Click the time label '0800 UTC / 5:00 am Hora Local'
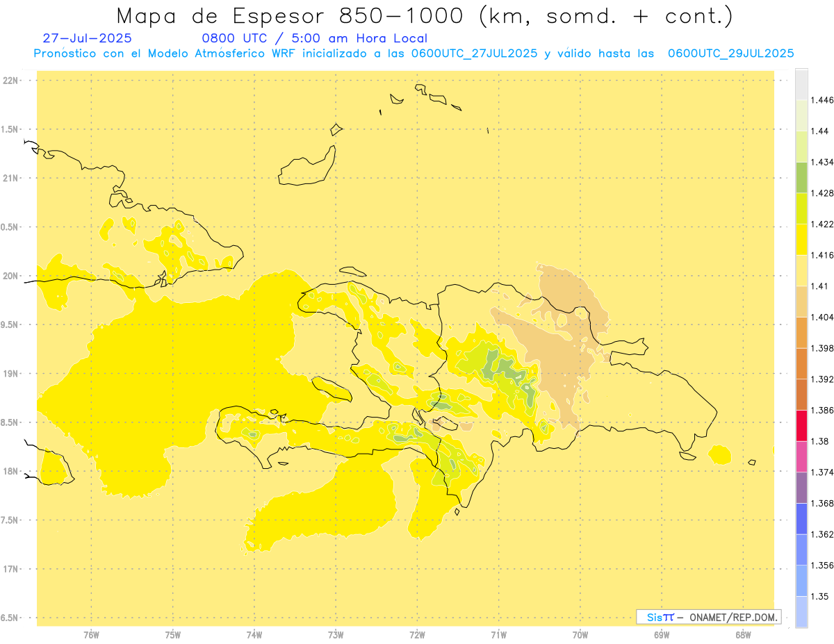The height and width of the screenshot is (644, 834). point(314,38)
